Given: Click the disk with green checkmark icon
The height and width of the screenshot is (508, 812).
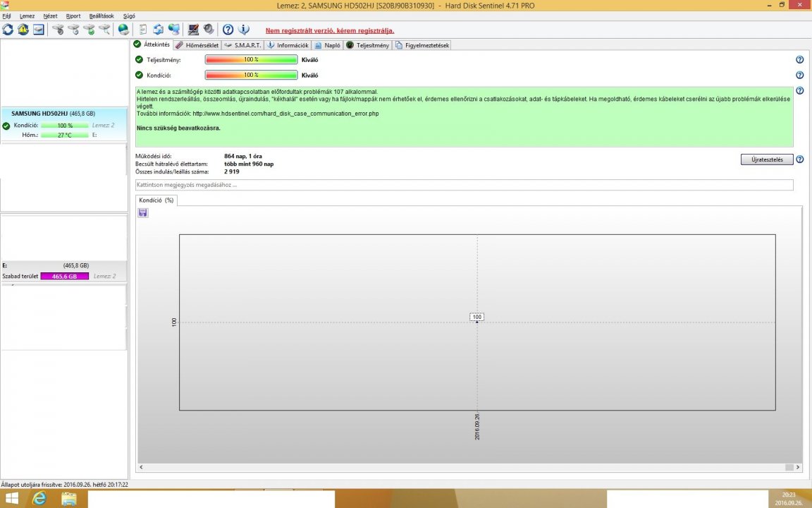Looking at the screenshot, I should pyautogui.click(x=89, y=30).
